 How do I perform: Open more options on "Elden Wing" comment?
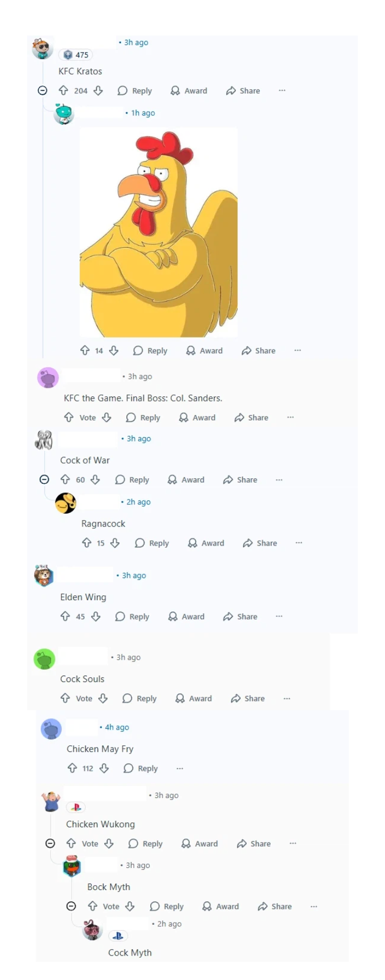point(279,616)
